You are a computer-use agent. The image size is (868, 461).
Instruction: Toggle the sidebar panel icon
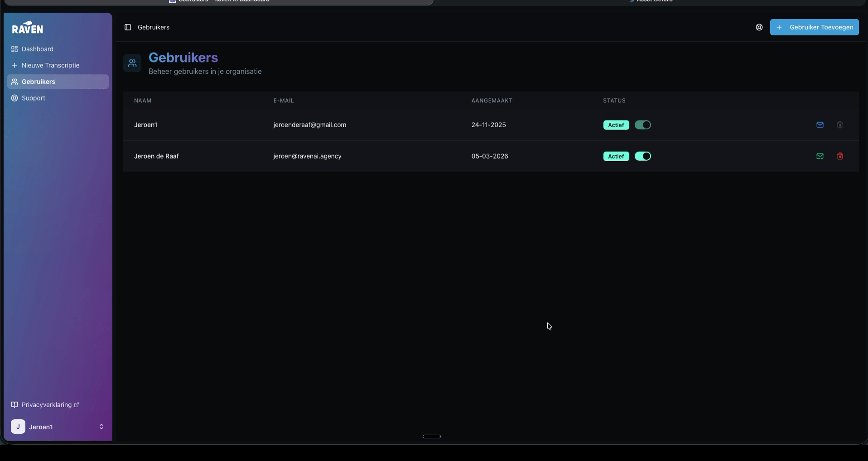click(128, 27)
